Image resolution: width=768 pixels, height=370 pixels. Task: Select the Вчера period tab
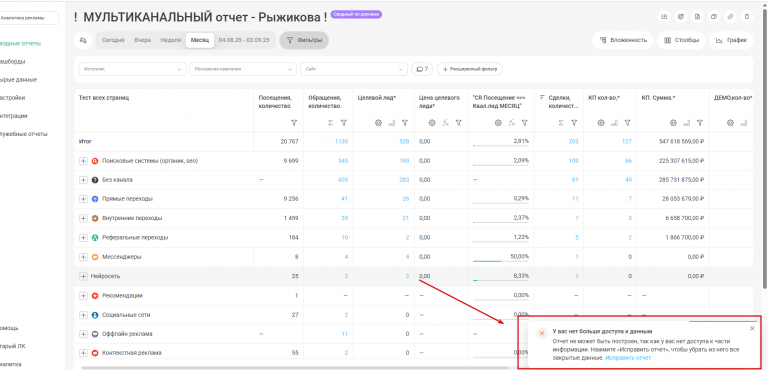point(143,40)
